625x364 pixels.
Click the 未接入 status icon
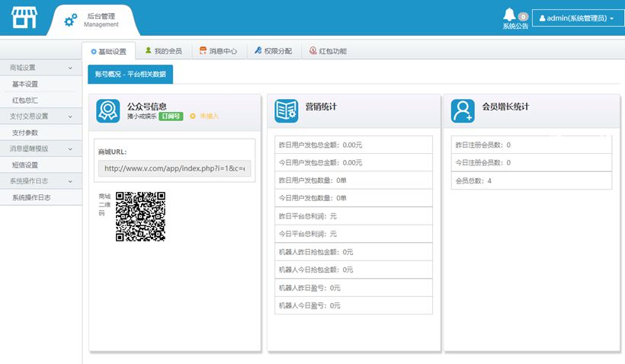coord(193,117)
